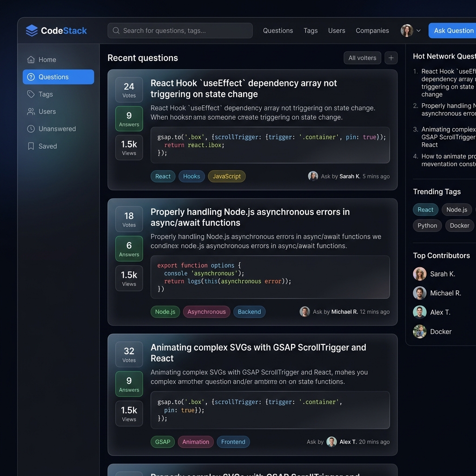Click the CodeStack logo icon
This screenshot has height=476, width=476.
point(32,31)
